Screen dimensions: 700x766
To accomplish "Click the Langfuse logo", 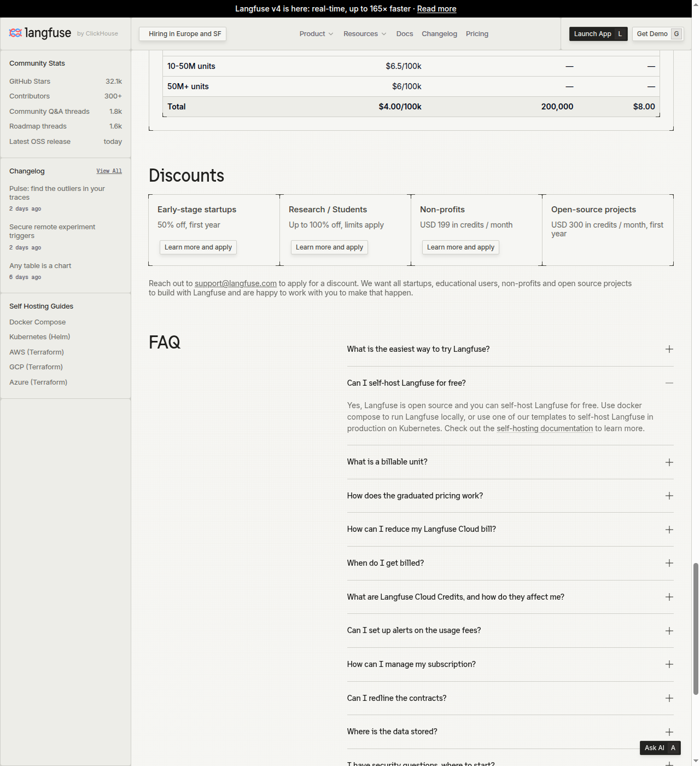I will 40,33.
